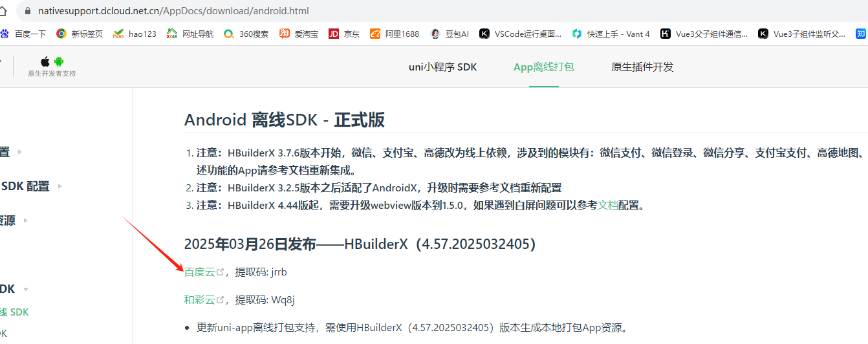Collapse the down arrow next to DK
This screenshot has height=344, width=868.
(26, 289)
